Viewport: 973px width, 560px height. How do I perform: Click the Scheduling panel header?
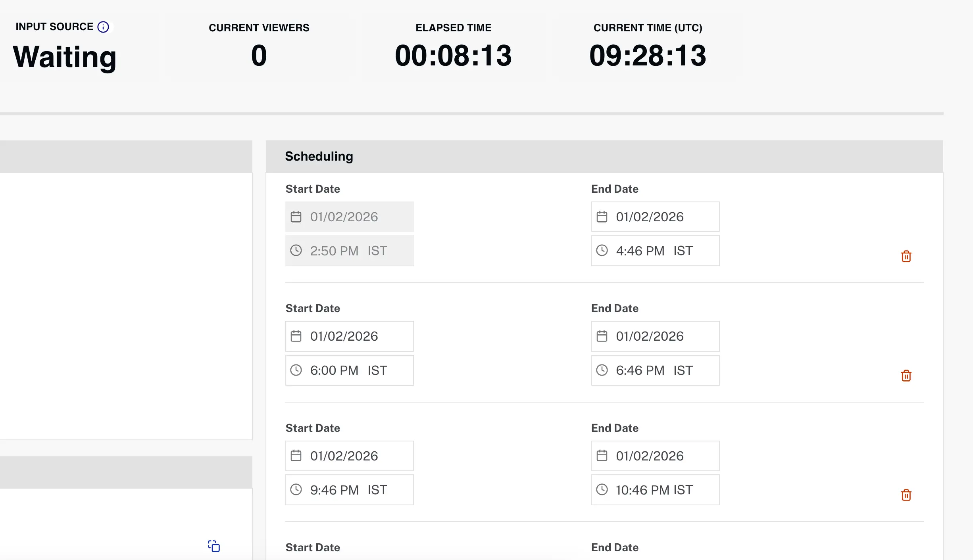(x=319, y=156)
